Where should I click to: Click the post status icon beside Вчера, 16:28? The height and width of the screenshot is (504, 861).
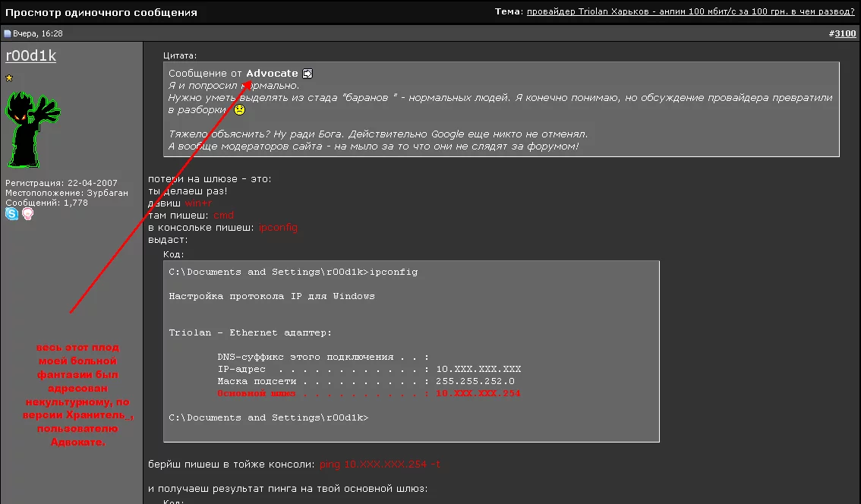pos(8,34)
